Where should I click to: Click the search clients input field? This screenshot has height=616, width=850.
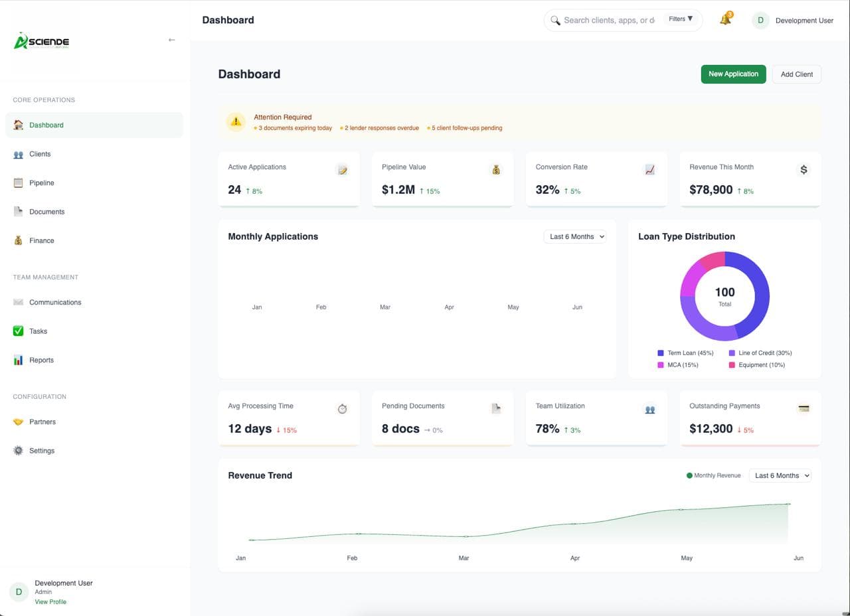611,20
